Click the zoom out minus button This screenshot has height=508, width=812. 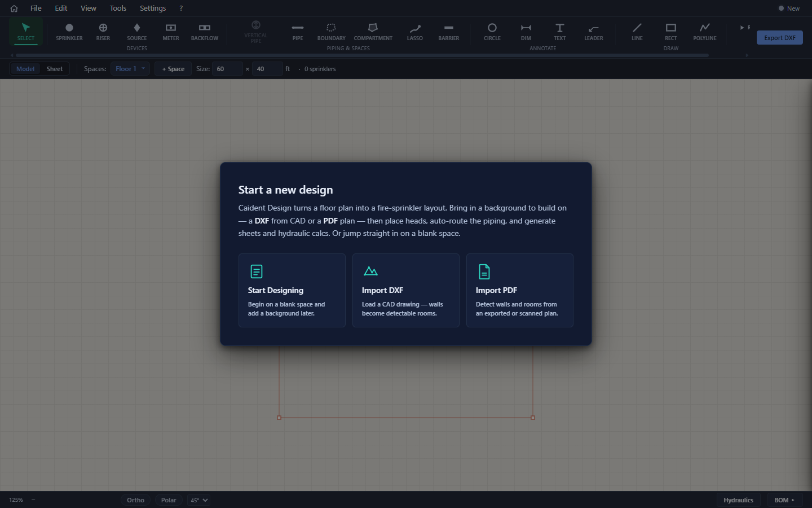pyautogui.click(x=33, y=500)
